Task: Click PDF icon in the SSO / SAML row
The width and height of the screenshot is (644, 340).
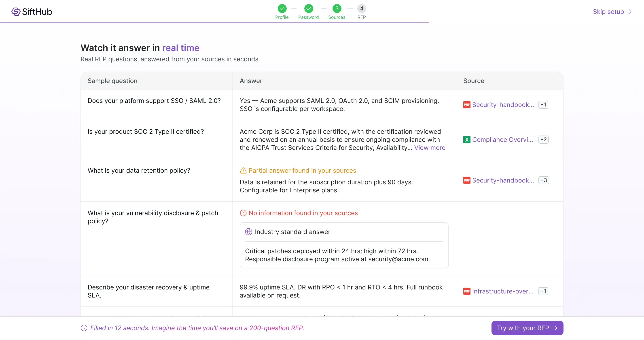Action: pyautogui.click(x=466, y=105)
